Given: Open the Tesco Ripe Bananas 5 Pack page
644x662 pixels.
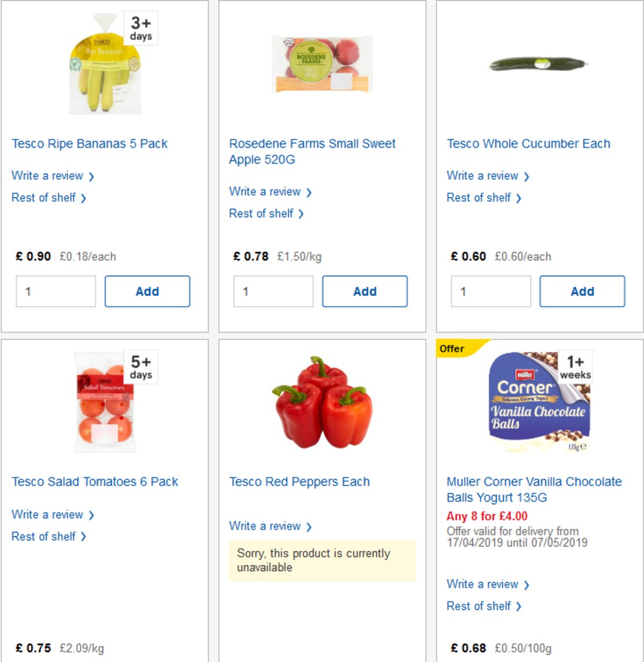Looking at the screenshot, I should pos(90,143).
